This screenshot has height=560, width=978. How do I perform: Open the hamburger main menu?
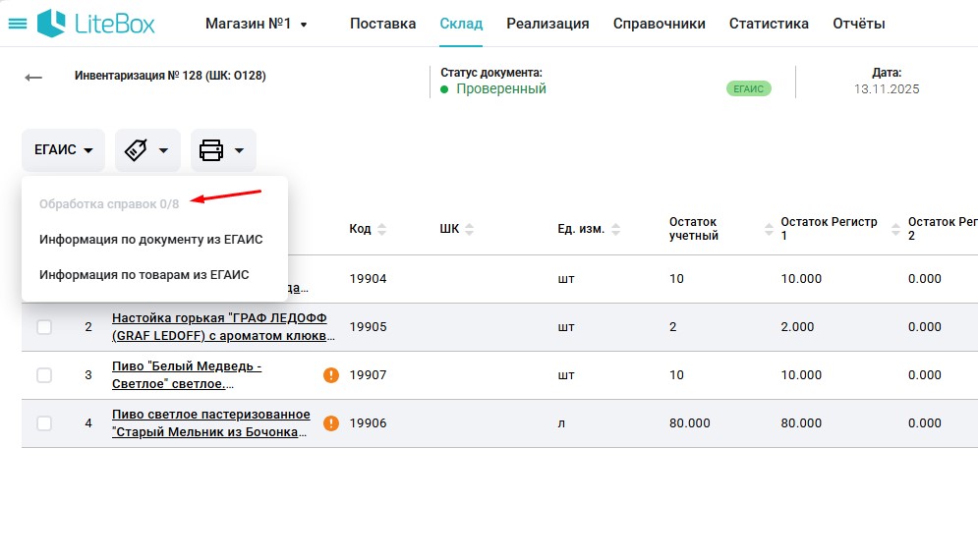point(18,24)
